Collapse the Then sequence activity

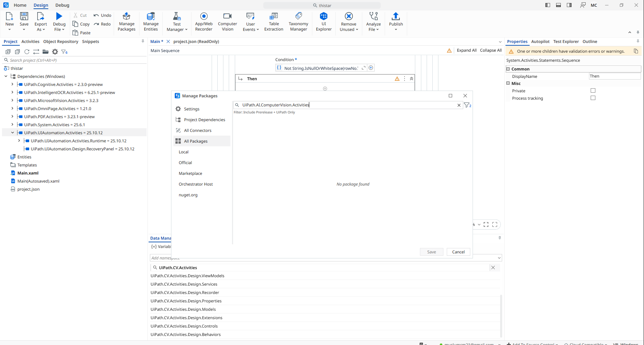coord(411,79)
